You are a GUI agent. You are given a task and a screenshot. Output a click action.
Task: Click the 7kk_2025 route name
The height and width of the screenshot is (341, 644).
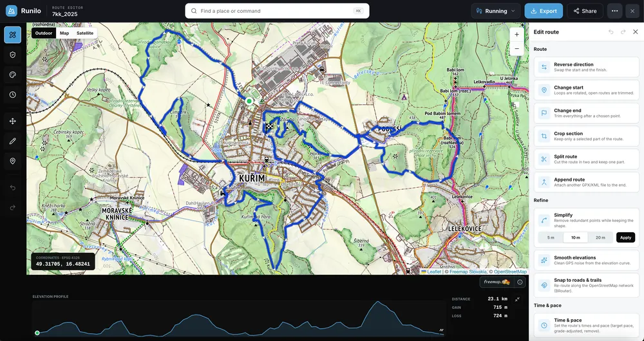[64, 14]
